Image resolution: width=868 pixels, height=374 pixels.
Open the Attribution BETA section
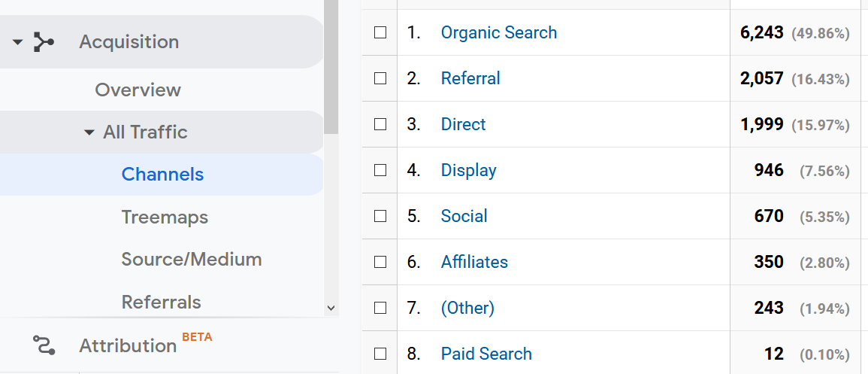[128, 345]
